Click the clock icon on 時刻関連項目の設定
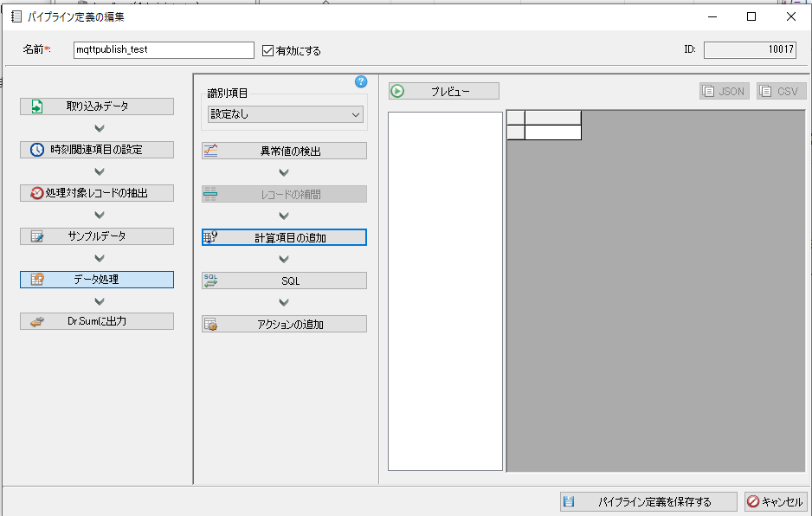This screenshot has width=812, height=516. click(36, 150)
